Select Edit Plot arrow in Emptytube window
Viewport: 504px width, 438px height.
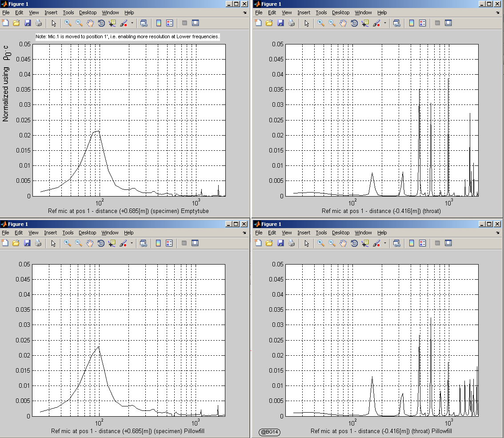pyautogui.click(x=54, y=23)
